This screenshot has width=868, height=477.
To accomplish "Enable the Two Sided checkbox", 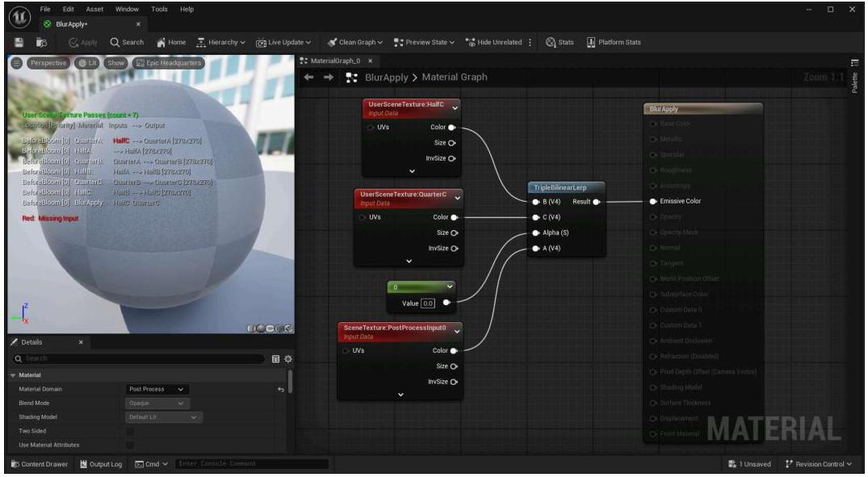I will (x=130, y=431).
